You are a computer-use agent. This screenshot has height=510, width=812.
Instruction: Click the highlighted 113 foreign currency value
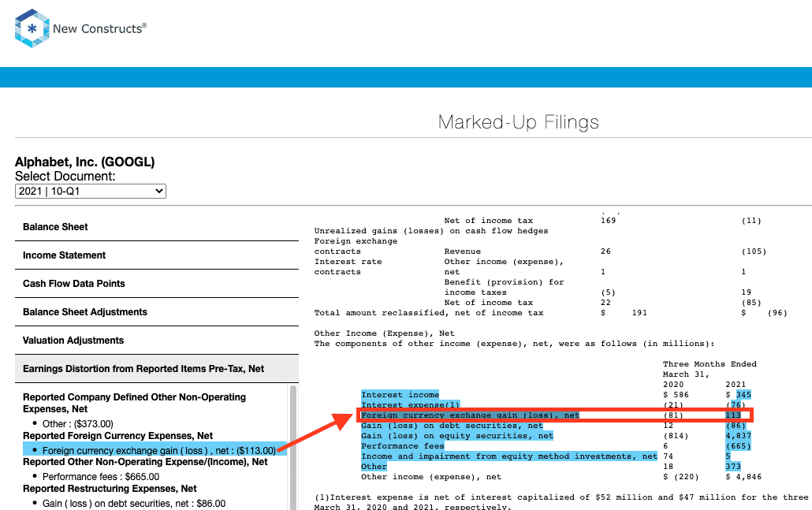point(733,415)
